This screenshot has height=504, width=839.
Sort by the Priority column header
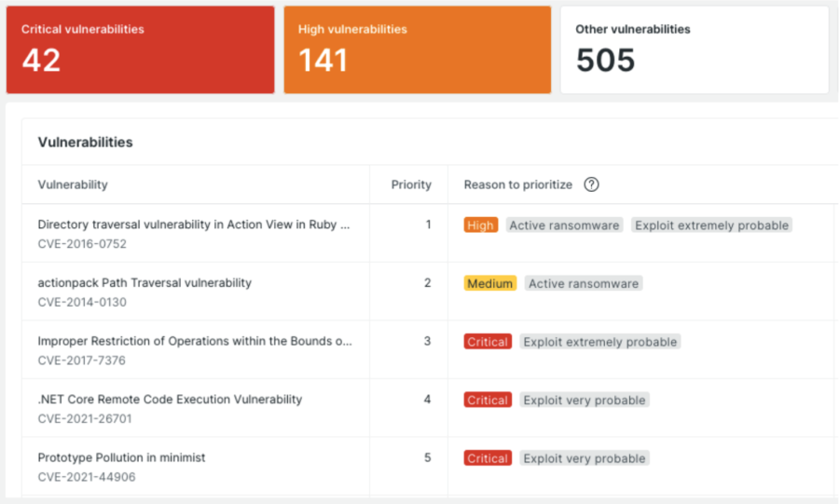pos(411,184)
